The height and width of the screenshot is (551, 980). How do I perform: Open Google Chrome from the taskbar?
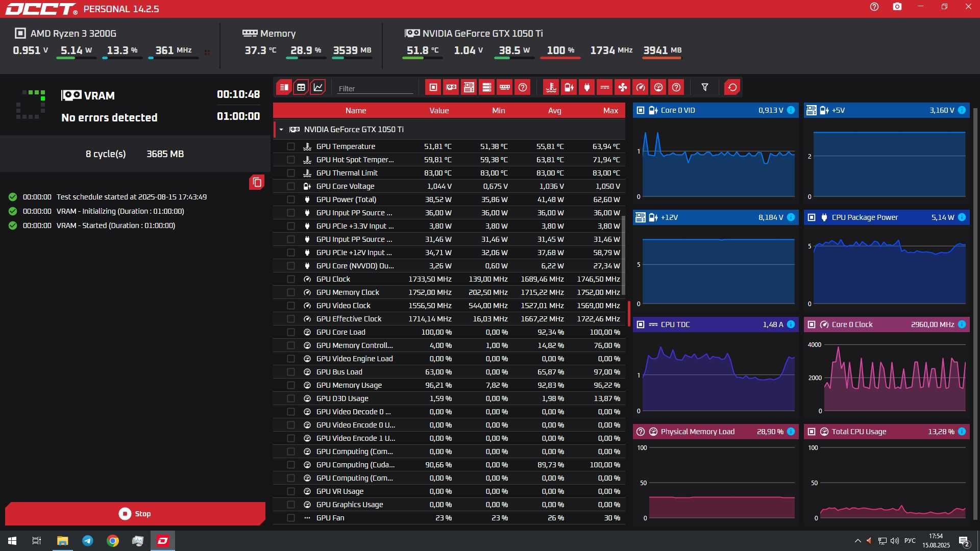(x=113, y=541)
